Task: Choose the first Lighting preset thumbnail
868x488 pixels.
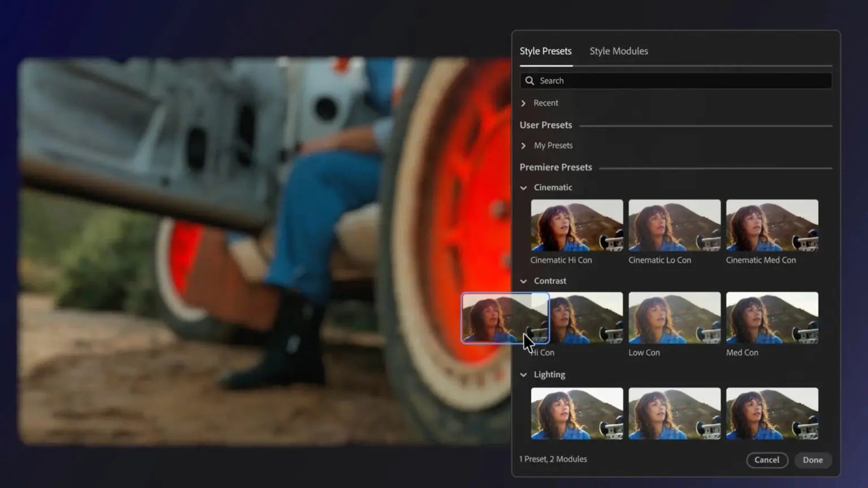Action: point(576,413)
